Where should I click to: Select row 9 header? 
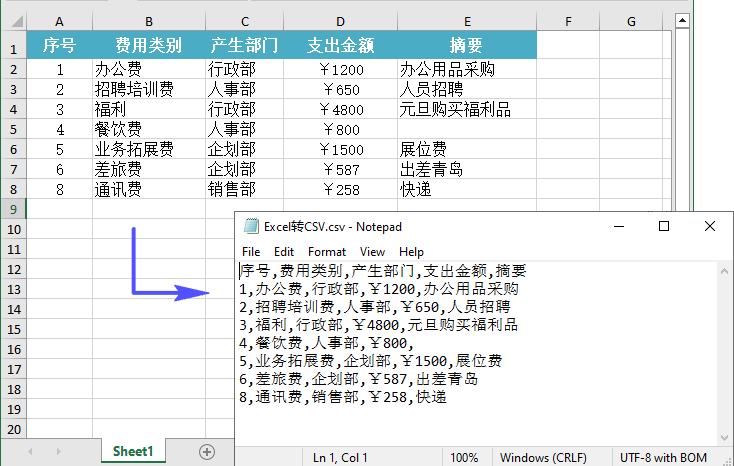click(13, 209)
